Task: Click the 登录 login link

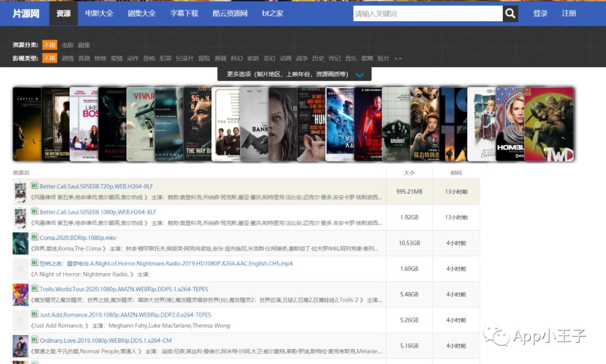Action: click(540, 13)
